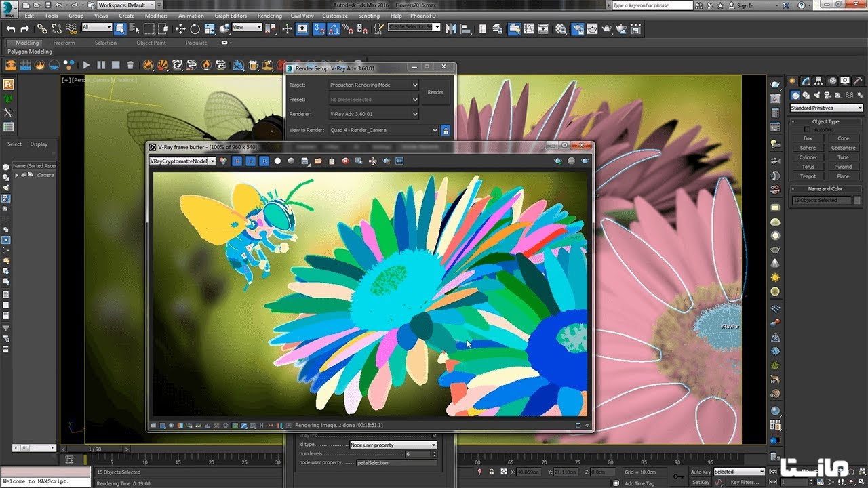Click the PhoenixFD pause simulation icon
The image size is (868, 488).
(101, 65)
